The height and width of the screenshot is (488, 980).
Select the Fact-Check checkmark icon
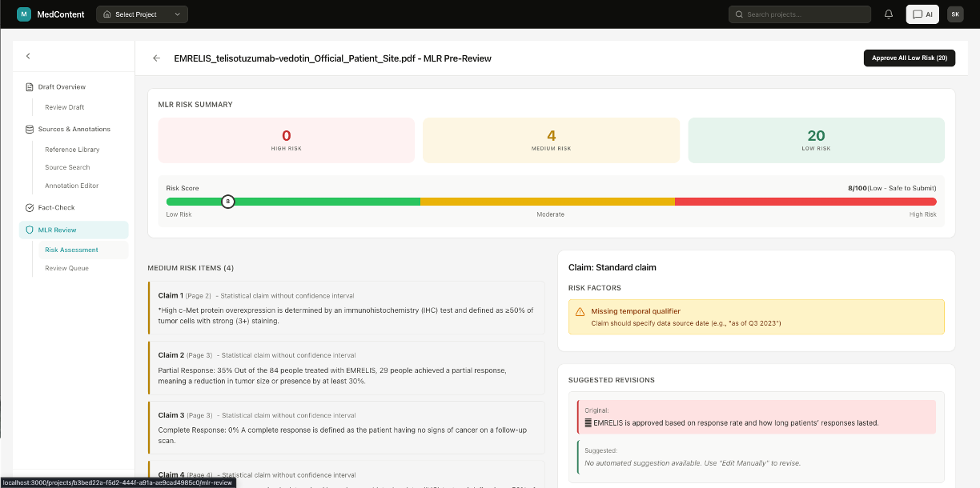tap(28, 206)
